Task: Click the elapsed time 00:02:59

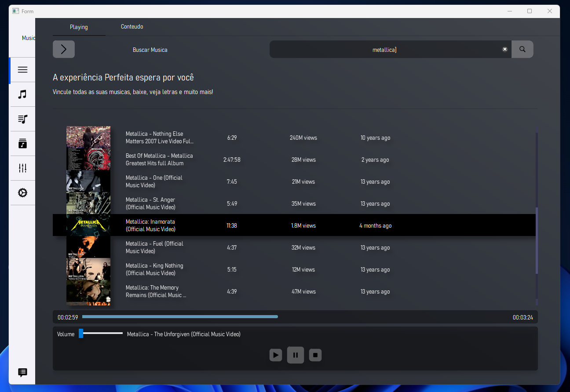Action: point(68,317)
